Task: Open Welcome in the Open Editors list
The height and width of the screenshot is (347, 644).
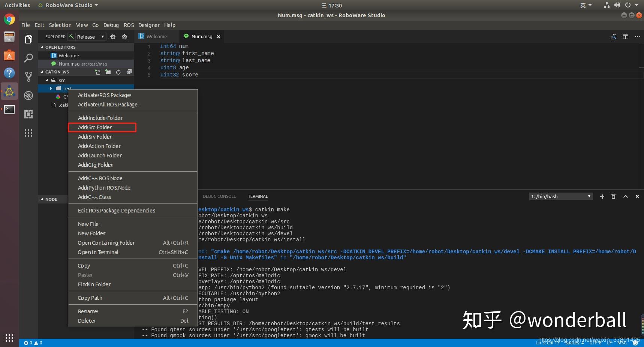Action: 86,55
